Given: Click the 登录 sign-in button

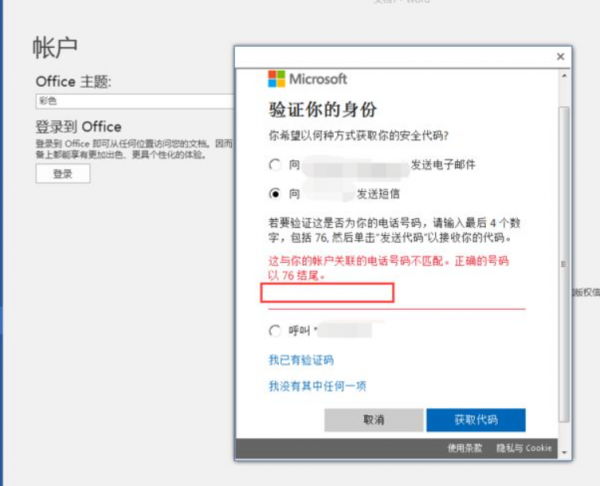Looking at the screenshot, I should click(63, 174).
